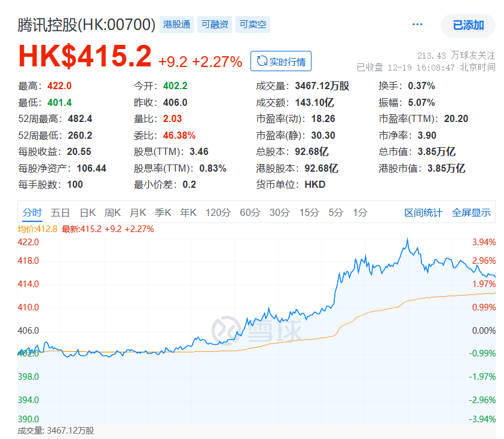The width and height of the screenshot is (504, 439).
Task: Select the 可卖空 tag
Action: [x=253, y=25]
